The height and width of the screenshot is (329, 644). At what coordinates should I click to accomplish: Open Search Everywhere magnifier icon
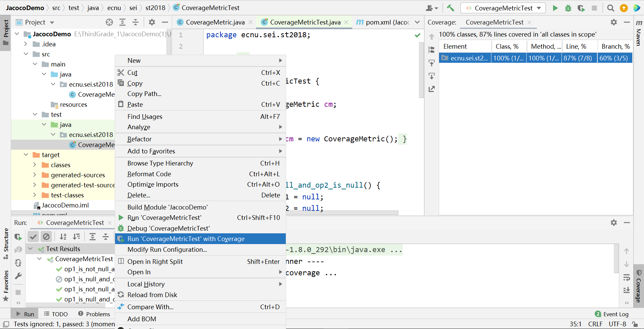611,8
